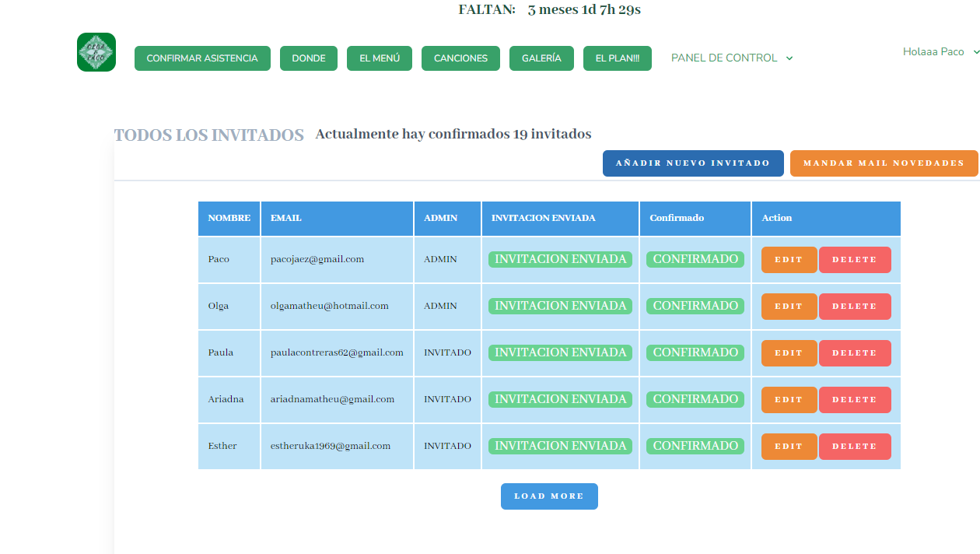Edit Esther's guest entry
This screenshot has height=554, width=980.
[789, 447]
